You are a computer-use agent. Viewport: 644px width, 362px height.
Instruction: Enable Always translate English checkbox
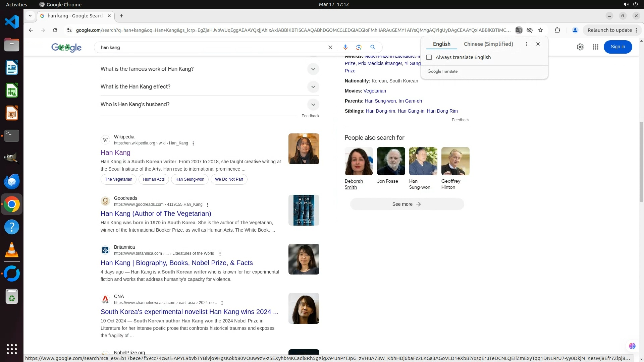point(429,57)
